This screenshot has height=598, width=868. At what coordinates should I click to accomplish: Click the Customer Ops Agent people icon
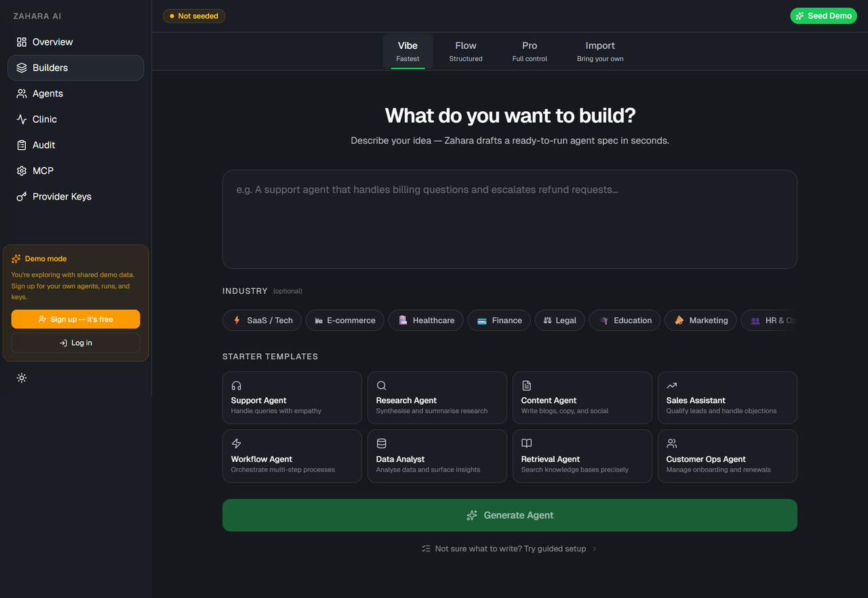672,443
